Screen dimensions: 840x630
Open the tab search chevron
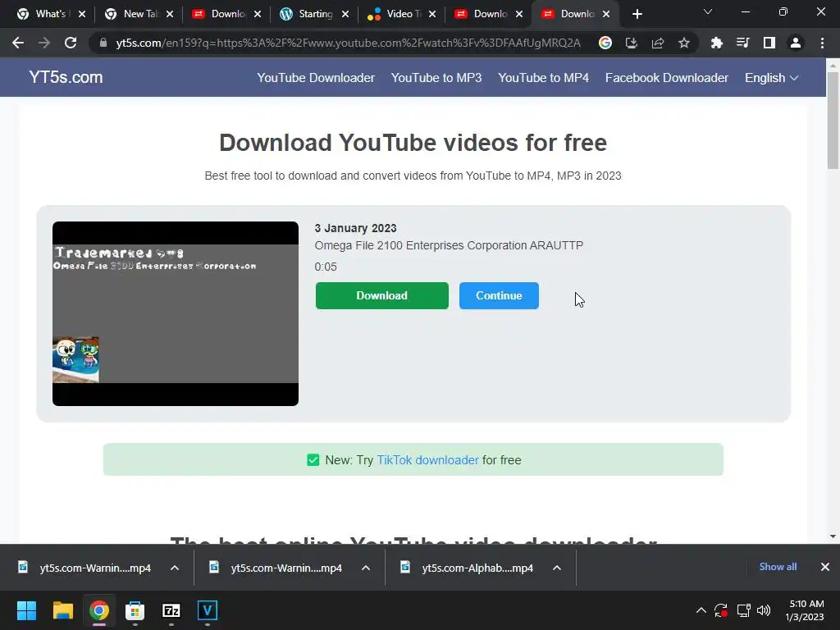tap(708, 11)
